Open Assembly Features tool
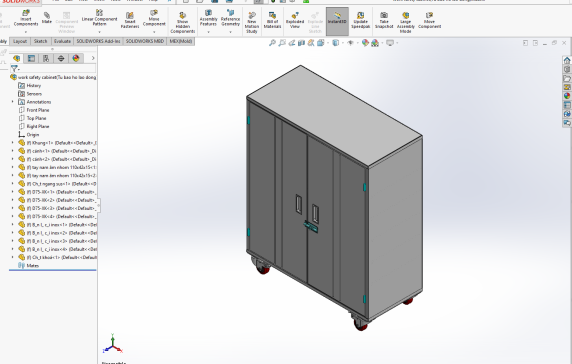Viewport: 572px width, 364px height. coord(208,19)
